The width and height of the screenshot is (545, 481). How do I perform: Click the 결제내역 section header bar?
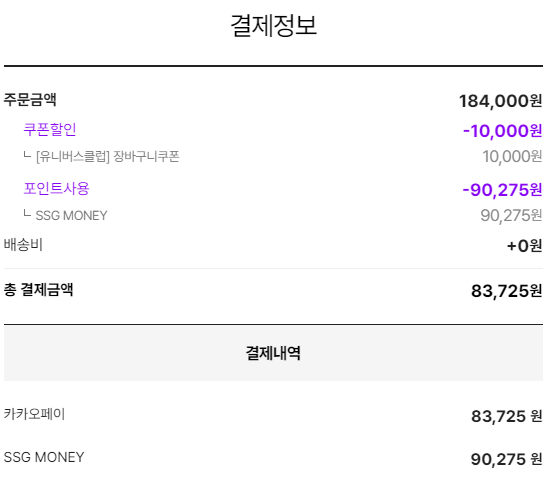[273, 353]
